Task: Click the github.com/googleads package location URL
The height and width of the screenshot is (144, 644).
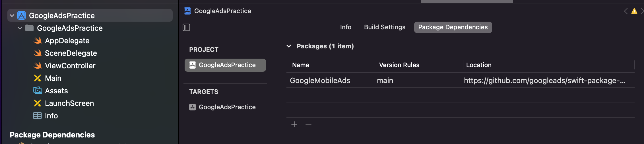Action: coord(544,81)
